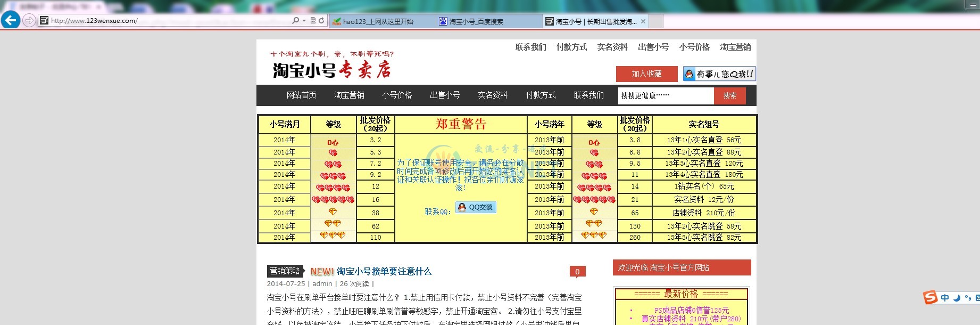
Task: Click the admin author link
Action: pyautogui.click(x=322, y=284)
